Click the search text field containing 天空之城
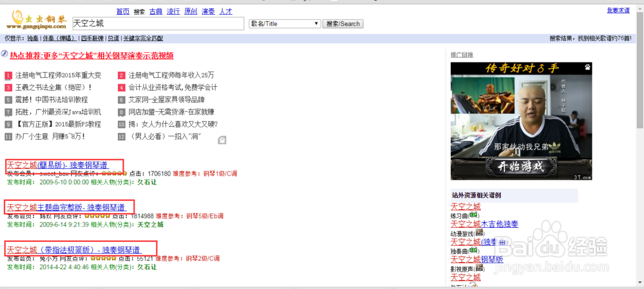This screenshot has height=289, width=644. (x=158, y=24)
